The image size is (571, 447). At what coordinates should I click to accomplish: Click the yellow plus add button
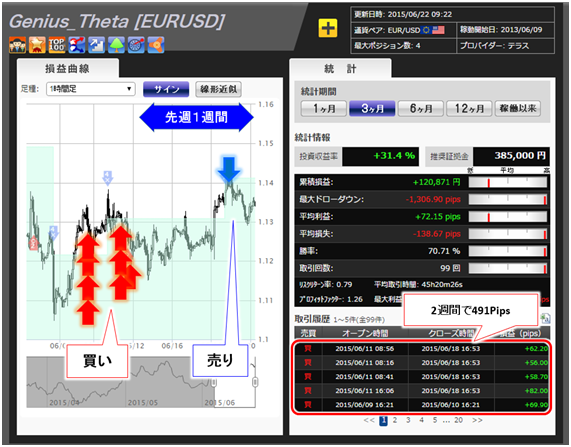[x=328, y=28]
